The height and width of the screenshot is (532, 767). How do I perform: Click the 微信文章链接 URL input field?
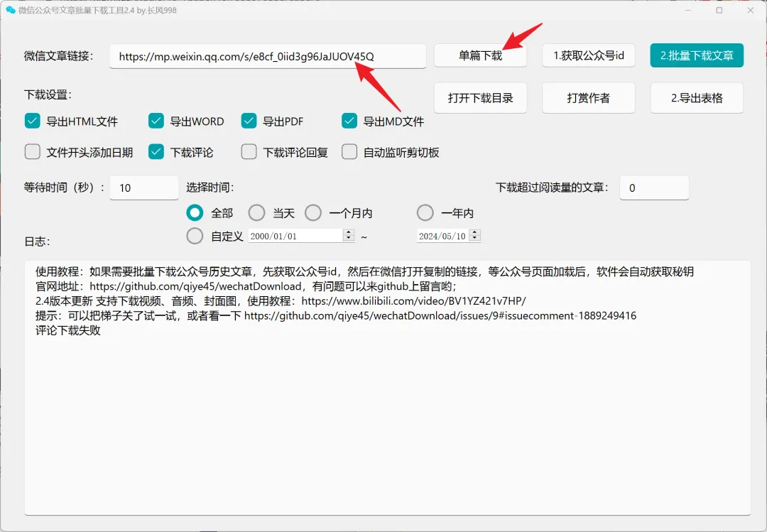click(268, 56)
